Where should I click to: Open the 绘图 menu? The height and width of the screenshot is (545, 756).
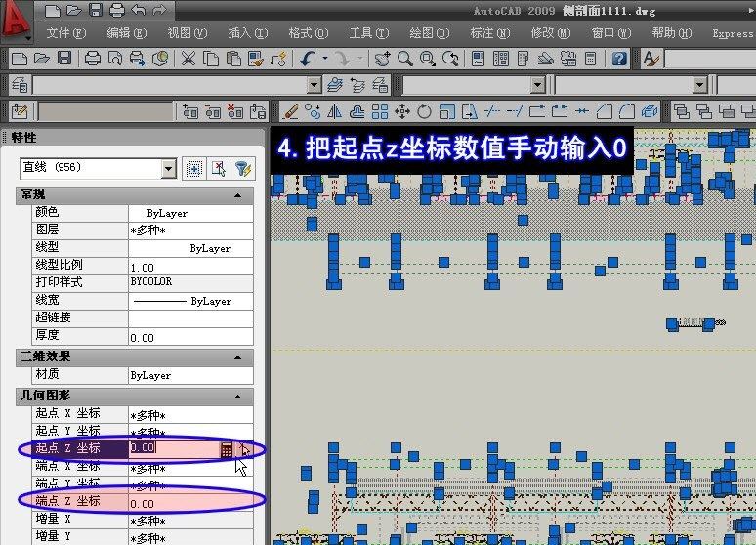(429, 33)
